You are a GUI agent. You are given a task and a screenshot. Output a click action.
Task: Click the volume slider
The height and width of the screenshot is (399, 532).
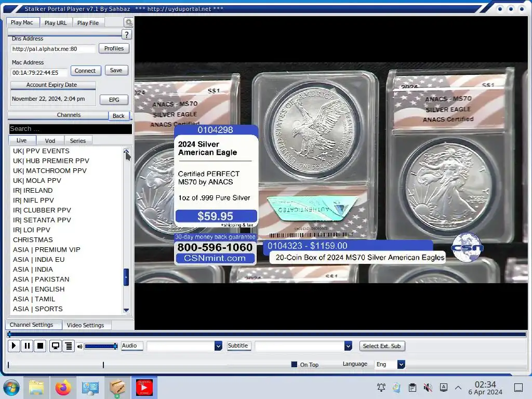101,347
